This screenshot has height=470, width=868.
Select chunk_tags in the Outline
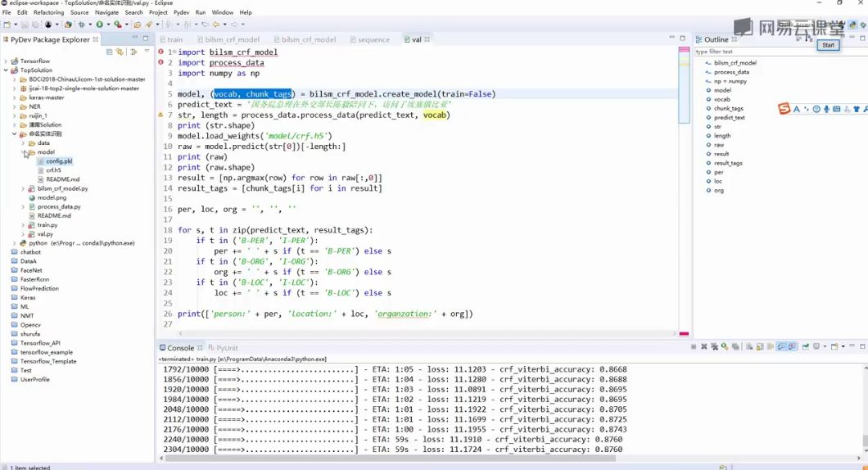coord(729,109)
